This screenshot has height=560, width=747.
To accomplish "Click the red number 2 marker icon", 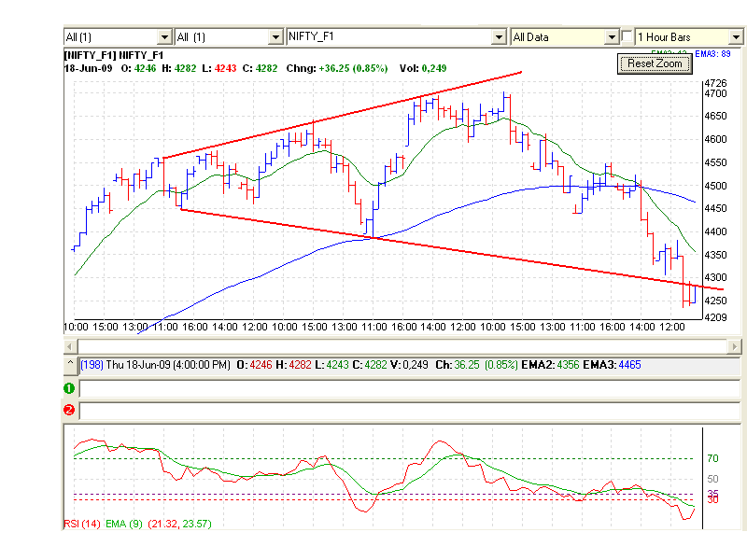I will (x=69, y=410).
